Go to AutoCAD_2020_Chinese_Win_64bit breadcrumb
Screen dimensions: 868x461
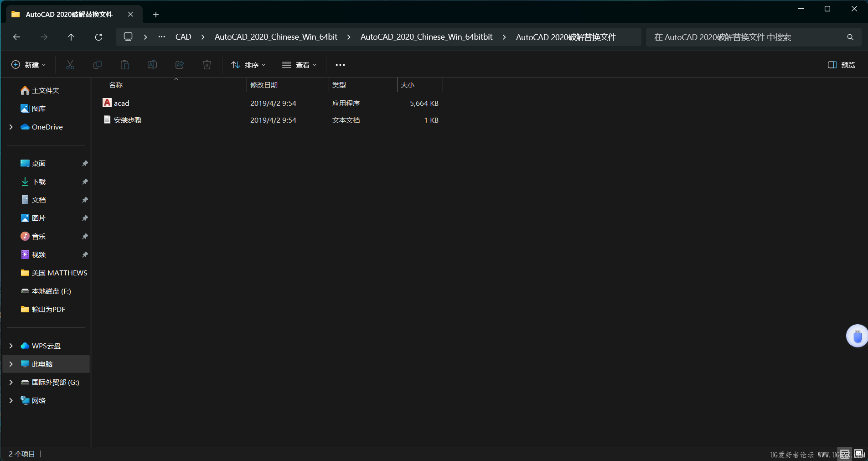[x=276, y=37]
